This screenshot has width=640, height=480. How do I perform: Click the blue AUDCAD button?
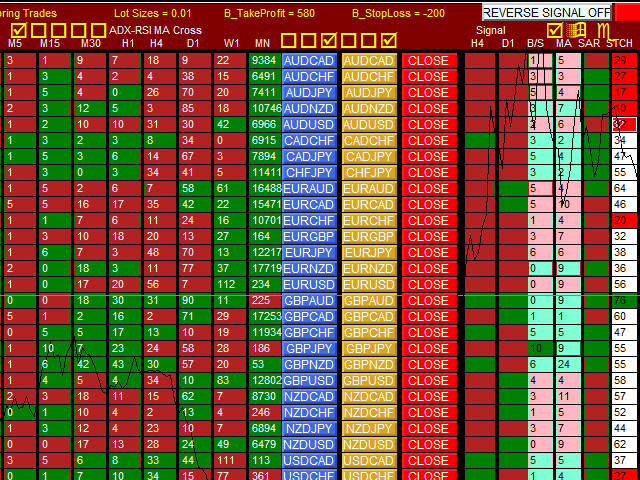pos(309,60)
